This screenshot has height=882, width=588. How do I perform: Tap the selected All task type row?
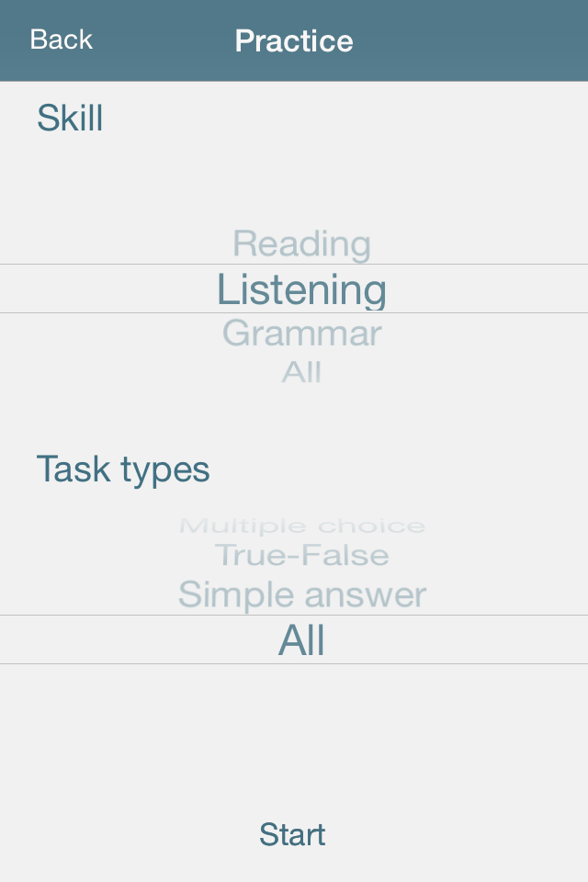point(301,639)
